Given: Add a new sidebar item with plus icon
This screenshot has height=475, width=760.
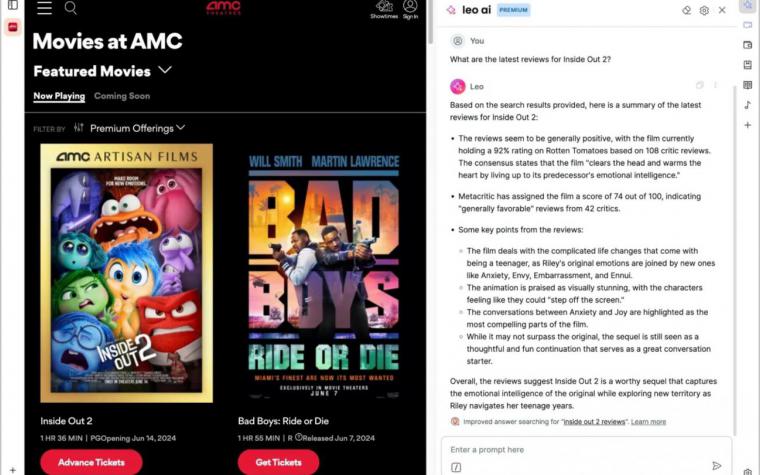Looking at the screenshot, I should pyautogui.click(x=748, y=125).
